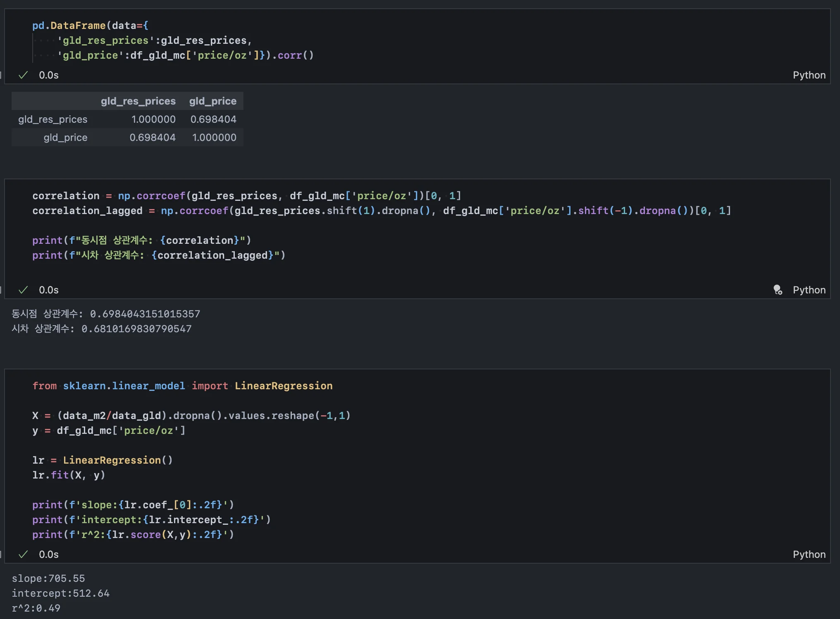The width and height of the screenshot is (840, 619).
Task: Place cursor on the correlation_lagged assignment line
Action: coord(380,211)
